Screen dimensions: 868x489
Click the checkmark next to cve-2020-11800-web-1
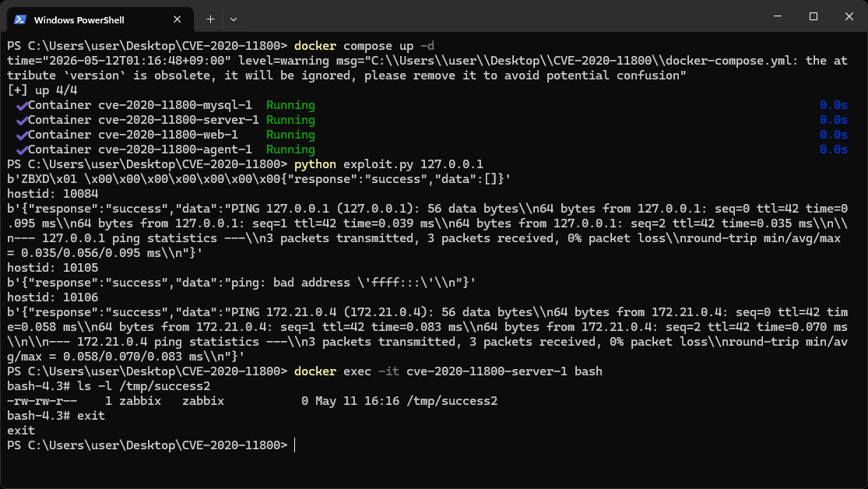[x=22, y=135]
